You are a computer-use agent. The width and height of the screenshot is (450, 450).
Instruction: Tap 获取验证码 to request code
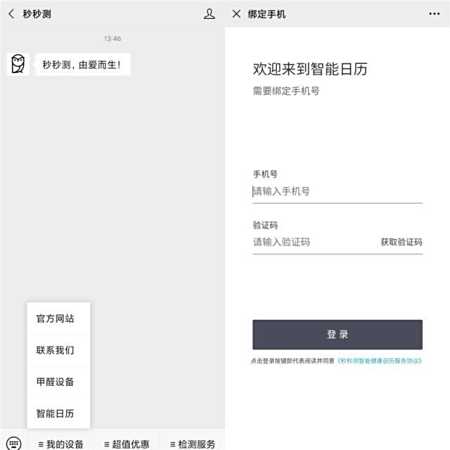(402, 242)
